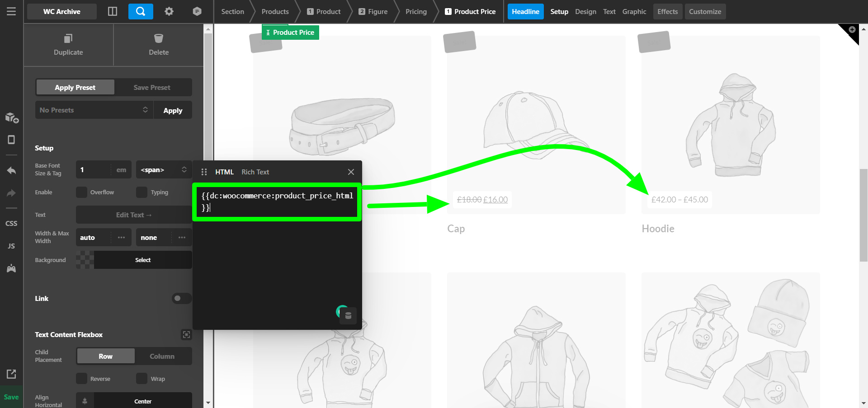Open the Customize tab

(705, 11)
